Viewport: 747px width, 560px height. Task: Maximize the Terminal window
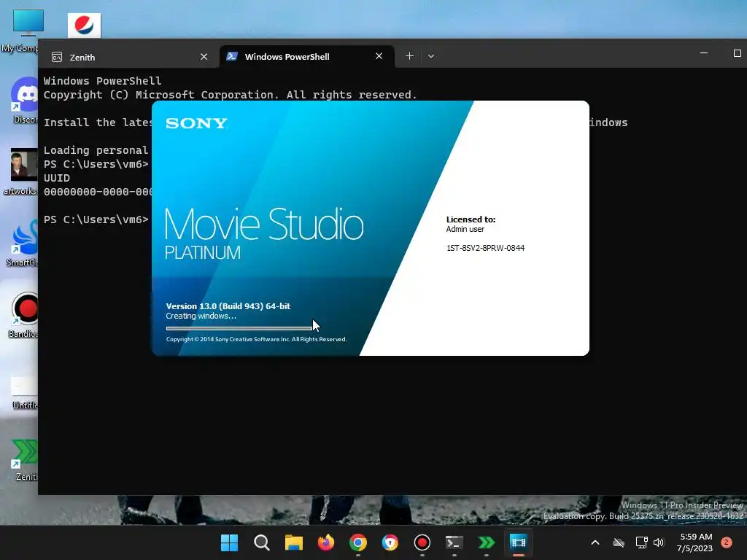(737, 53)
